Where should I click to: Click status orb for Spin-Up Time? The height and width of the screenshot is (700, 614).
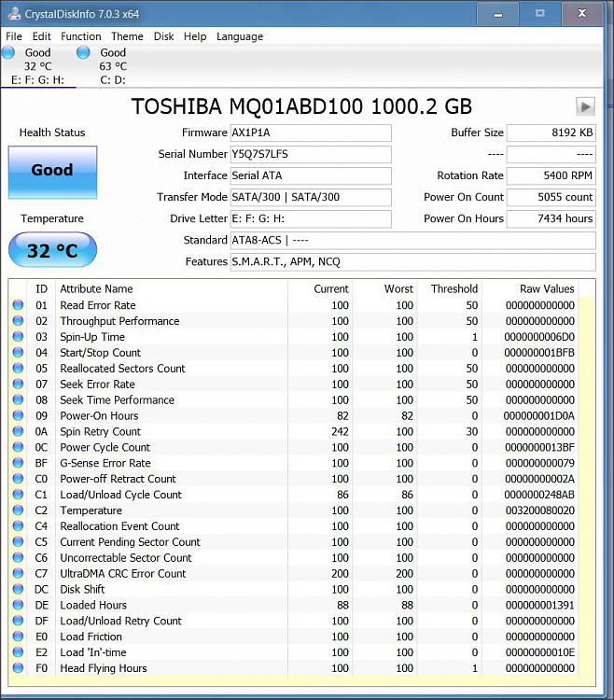(18, 337)
